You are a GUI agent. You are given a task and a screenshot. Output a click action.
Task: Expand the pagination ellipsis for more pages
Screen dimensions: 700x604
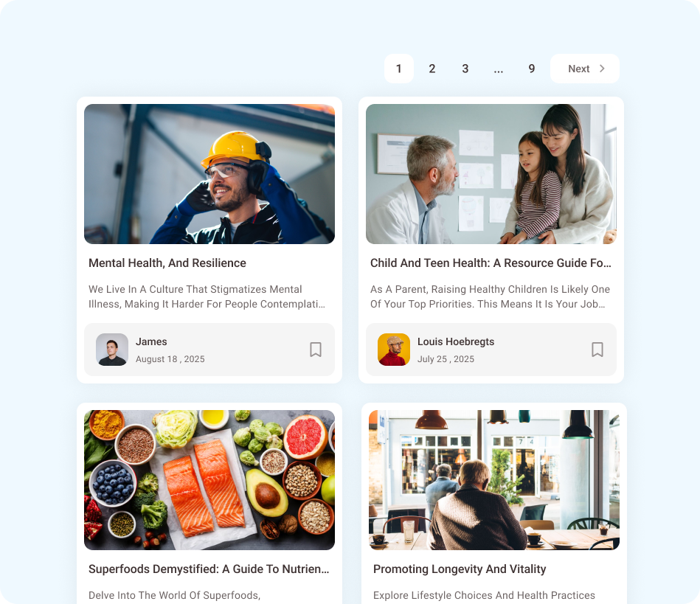tap(499, 69)
